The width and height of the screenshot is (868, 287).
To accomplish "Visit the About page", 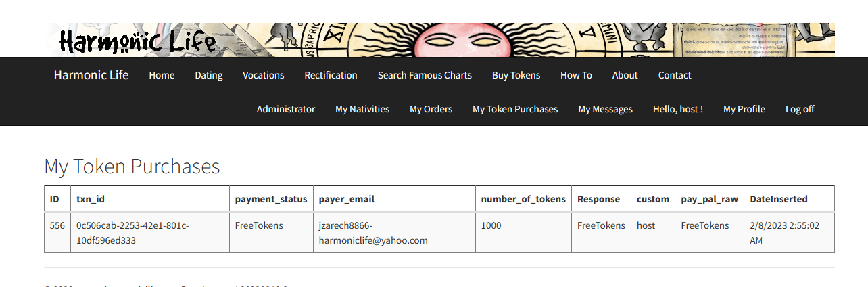I will (x=625, y=75).
